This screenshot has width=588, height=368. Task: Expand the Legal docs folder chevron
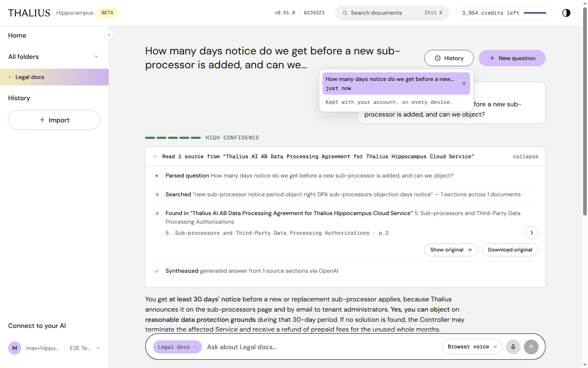(x=10, y=77)
